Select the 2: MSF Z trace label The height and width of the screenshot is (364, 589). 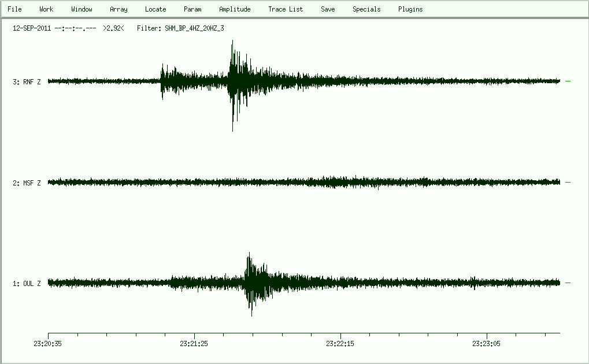point(27,183)
